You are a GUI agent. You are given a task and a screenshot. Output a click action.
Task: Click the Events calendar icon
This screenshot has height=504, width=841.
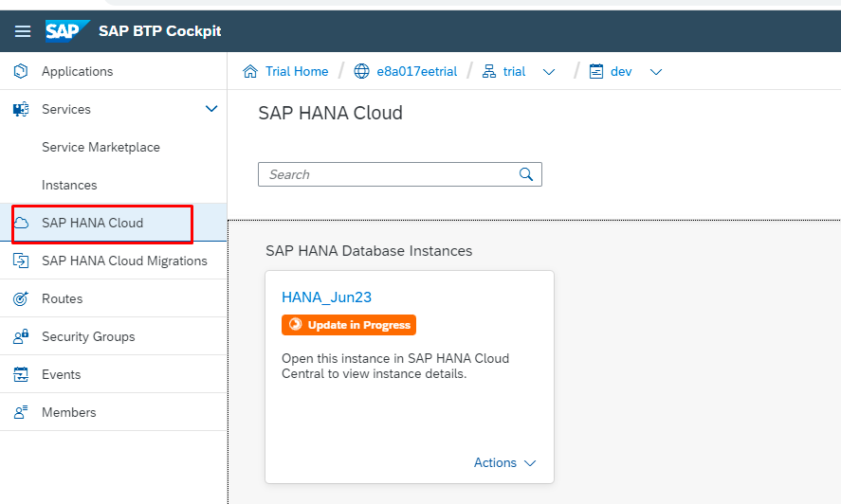click(21, 374)
